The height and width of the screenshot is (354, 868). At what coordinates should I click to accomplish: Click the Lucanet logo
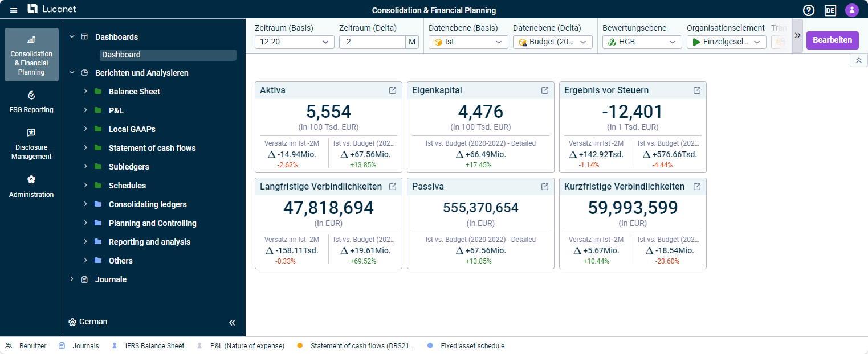click(x=52, y=9)
